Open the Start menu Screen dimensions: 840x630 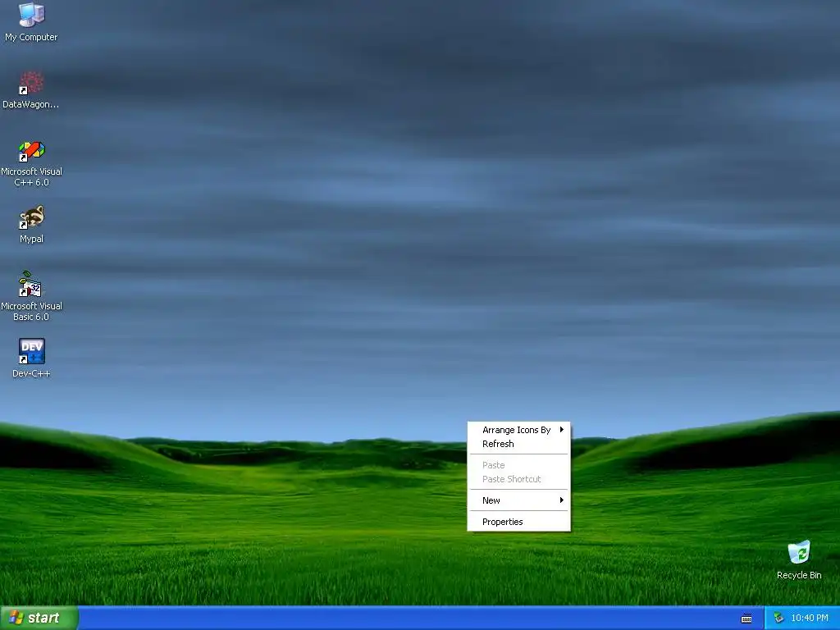[39, 618]
